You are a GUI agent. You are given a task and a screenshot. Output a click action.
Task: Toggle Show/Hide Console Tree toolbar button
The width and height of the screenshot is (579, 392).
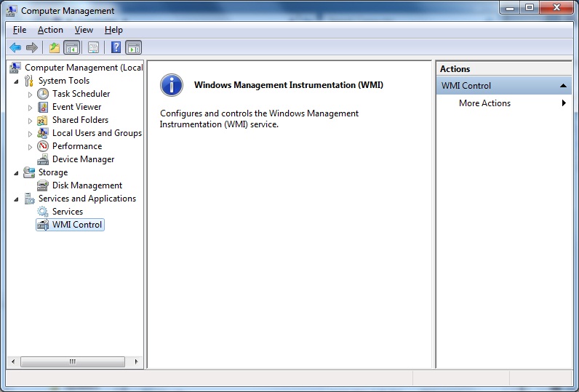[72, 47]
